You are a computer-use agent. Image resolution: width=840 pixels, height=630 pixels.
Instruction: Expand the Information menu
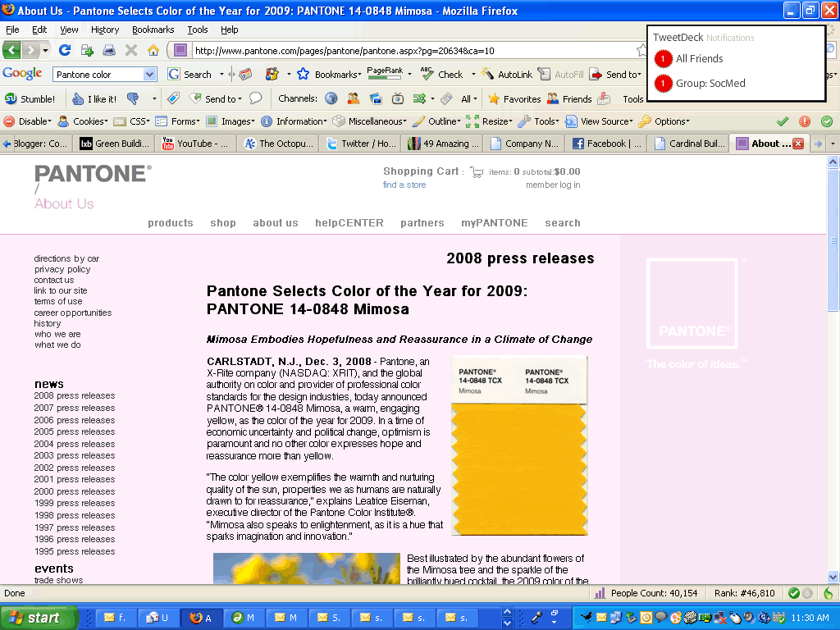[294, 121]
